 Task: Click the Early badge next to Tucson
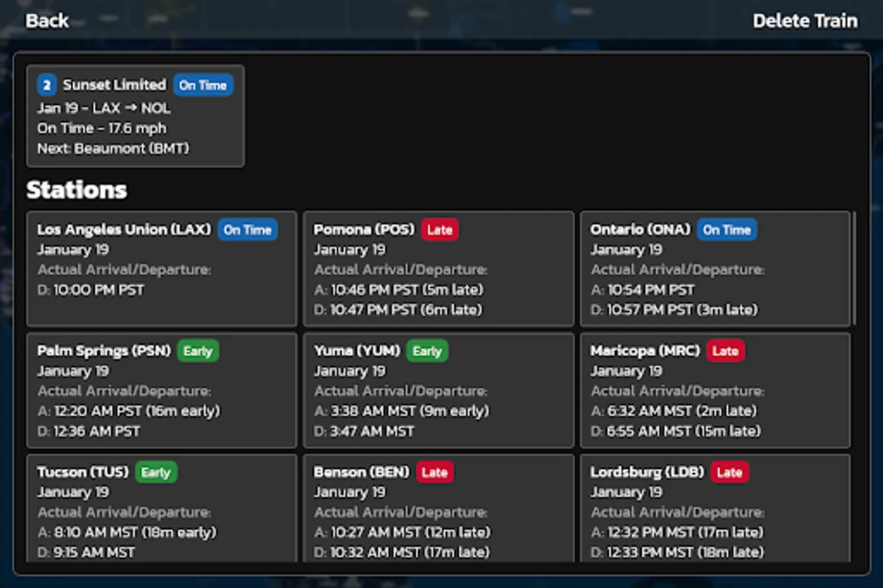tap(156, 472)
